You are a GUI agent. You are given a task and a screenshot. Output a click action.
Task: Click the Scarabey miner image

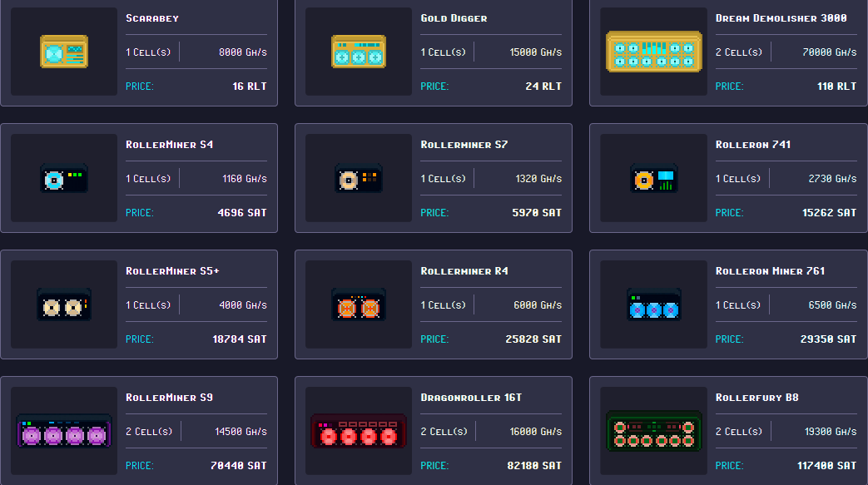pos(64,52)
